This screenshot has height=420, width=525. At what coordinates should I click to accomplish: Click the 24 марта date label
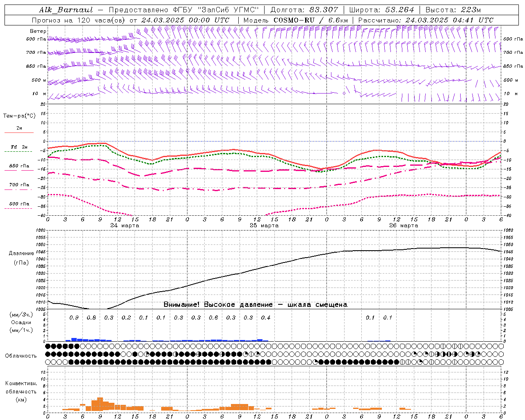coord(125,226)
